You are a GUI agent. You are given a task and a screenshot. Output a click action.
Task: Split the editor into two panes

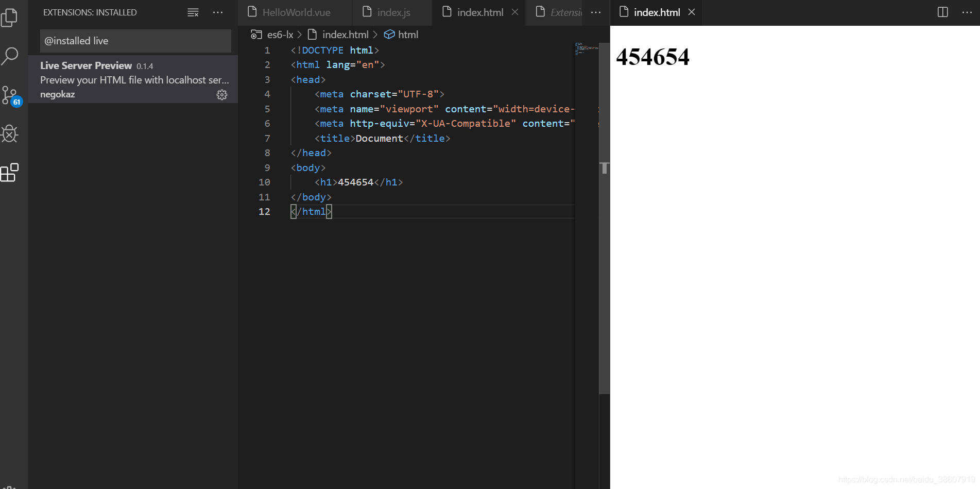(942, 12)
